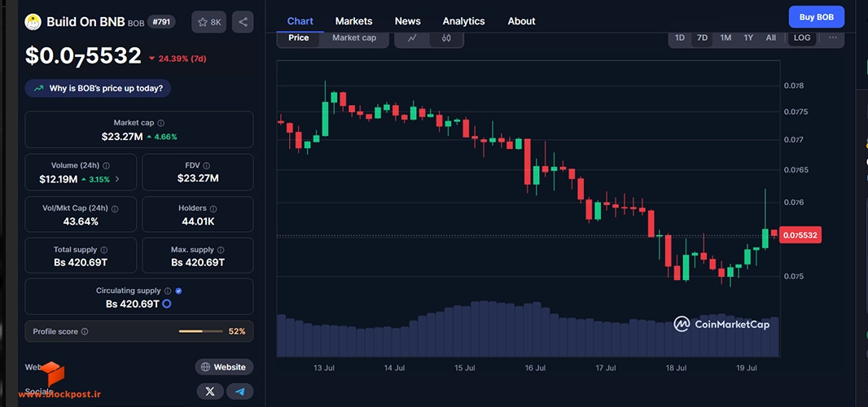
Task: Open the X social link
Action: [210, 392]
